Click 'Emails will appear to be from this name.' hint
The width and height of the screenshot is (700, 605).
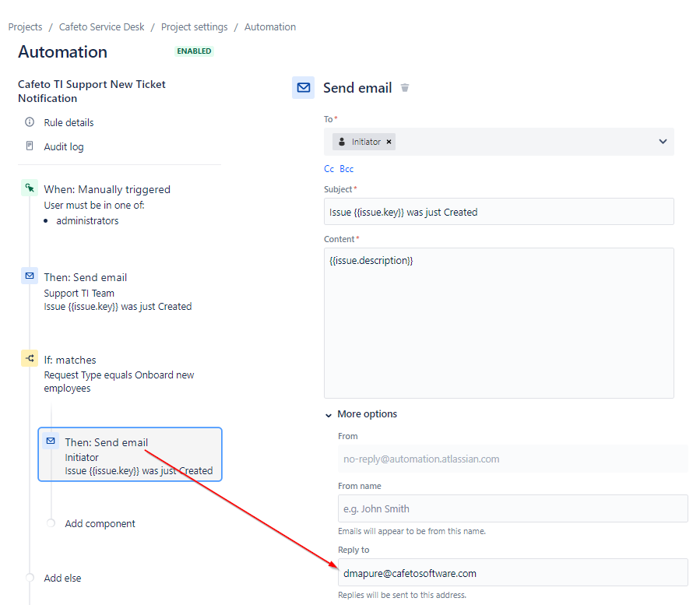coord(412,531)
